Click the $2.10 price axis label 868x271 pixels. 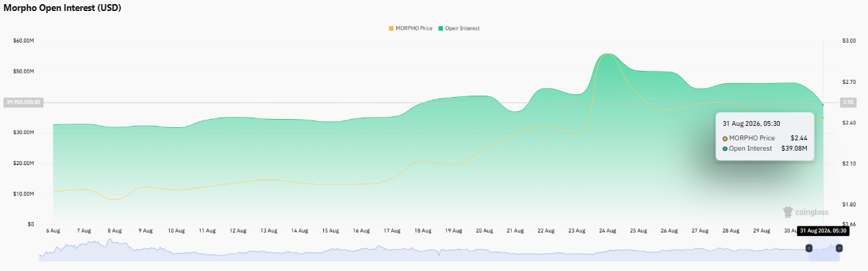click(849, 163)
